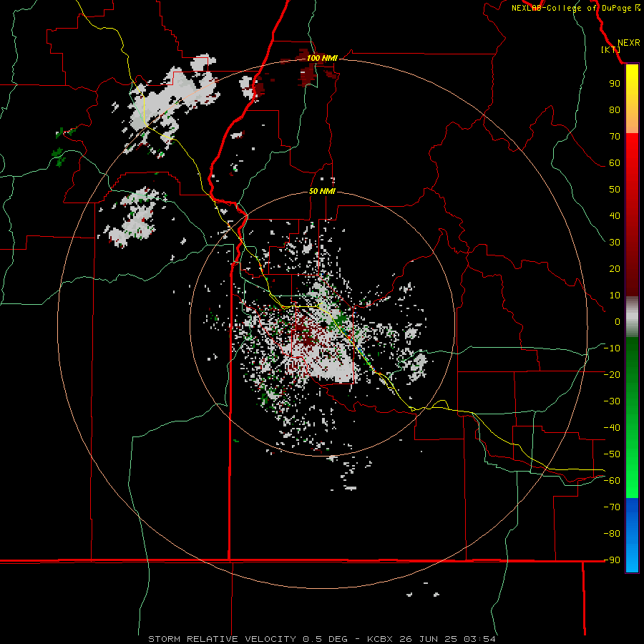Click the 100 NMI range ring label
Image resolution: width=644 pixels, height=644 pixels.
click(322, 59)
